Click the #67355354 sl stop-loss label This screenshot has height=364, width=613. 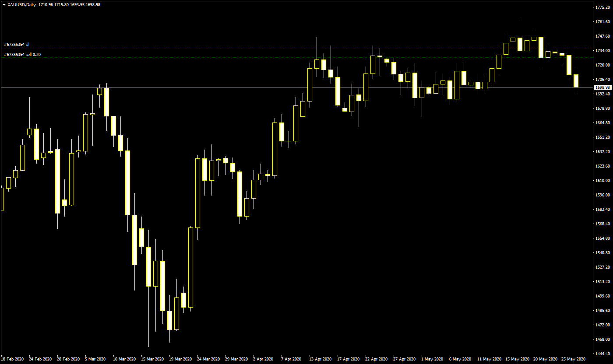pyautogui.click(x=16, y=44)
